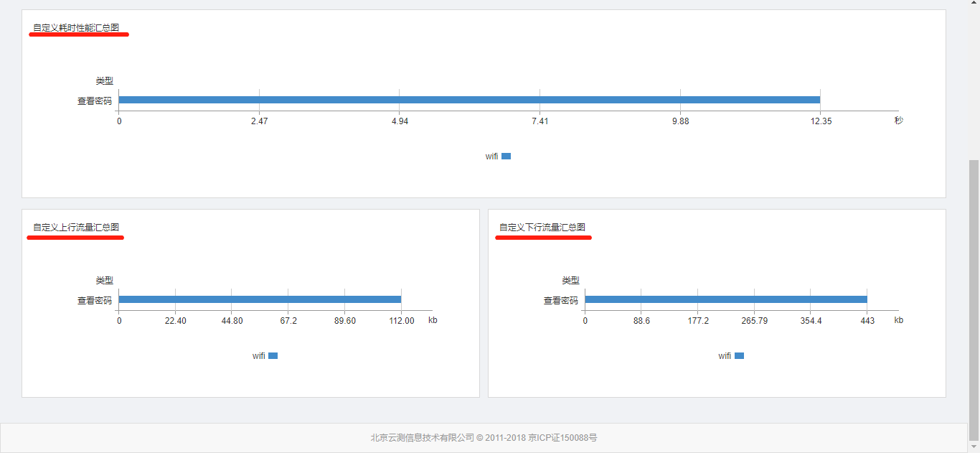Click the 自定义耗时性能汇总图 chart title

(76, 28)
